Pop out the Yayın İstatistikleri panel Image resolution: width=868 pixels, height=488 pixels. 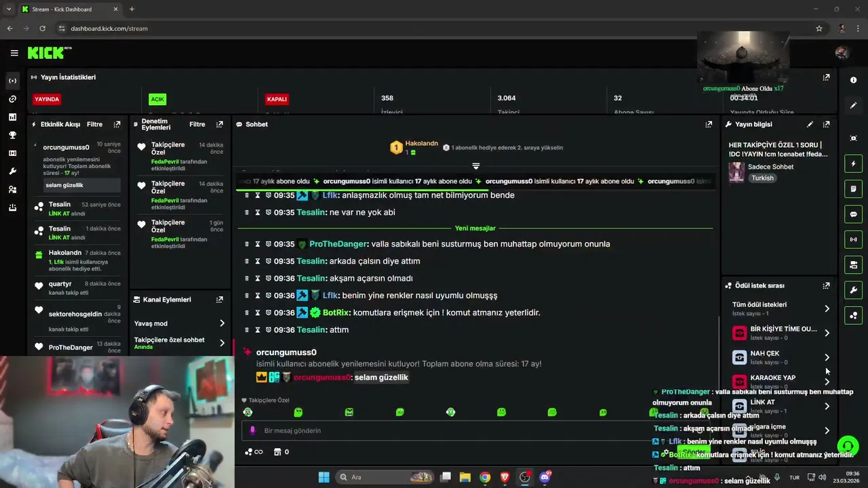[x=826, y=77]
